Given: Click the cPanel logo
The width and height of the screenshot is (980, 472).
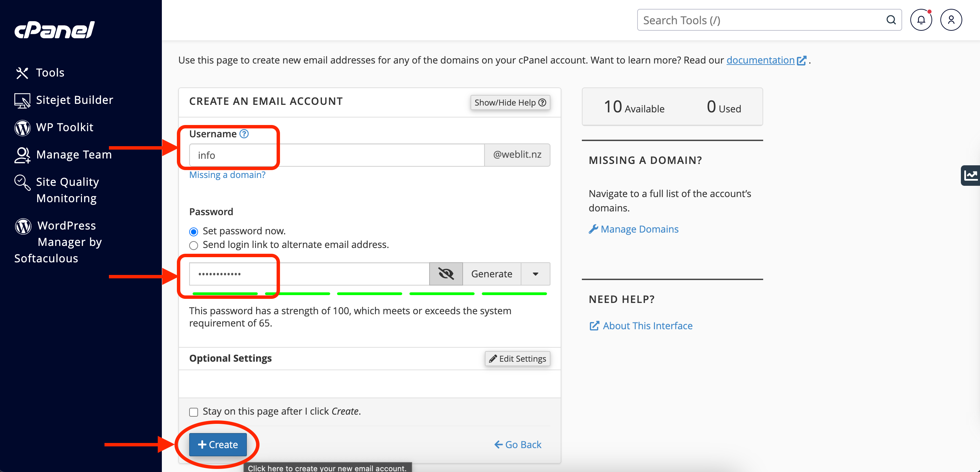Looking at the screenshot, I should pos(54,30).
